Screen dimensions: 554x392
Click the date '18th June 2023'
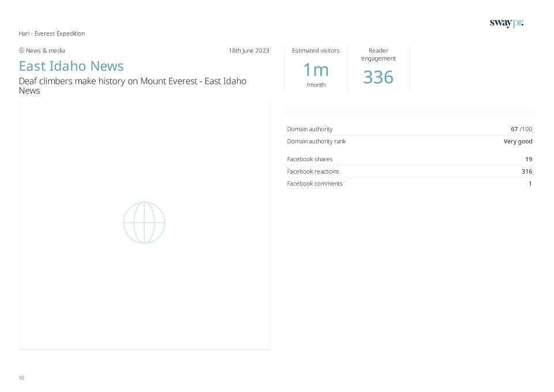pos(249,51)
